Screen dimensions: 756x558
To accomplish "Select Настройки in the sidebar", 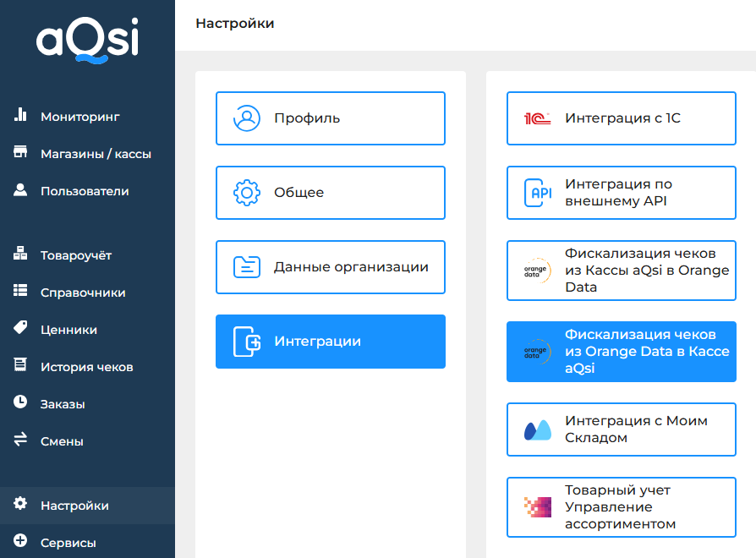I will (74, 506).
